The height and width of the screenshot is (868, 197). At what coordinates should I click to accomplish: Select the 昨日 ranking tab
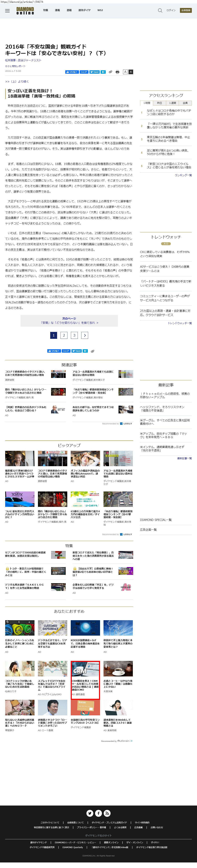tap(159, 103)
